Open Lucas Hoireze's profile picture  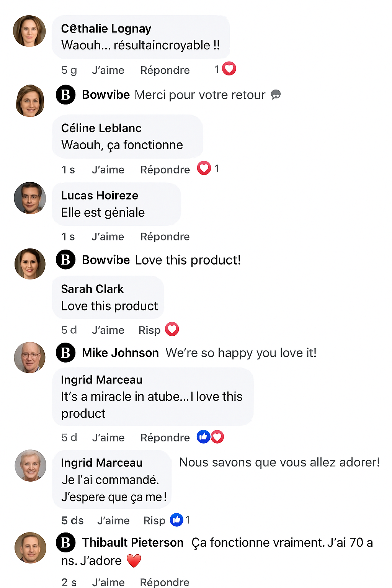tap(30, 198)
